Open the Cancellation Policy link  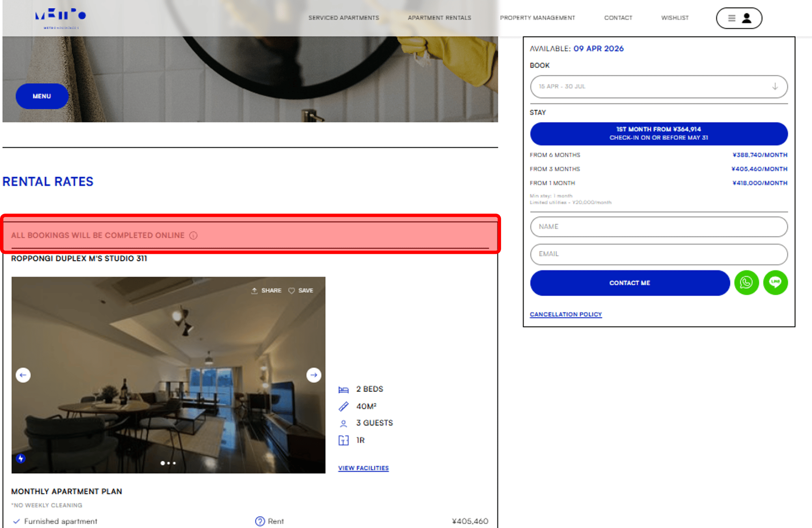[x=566, y=314]
